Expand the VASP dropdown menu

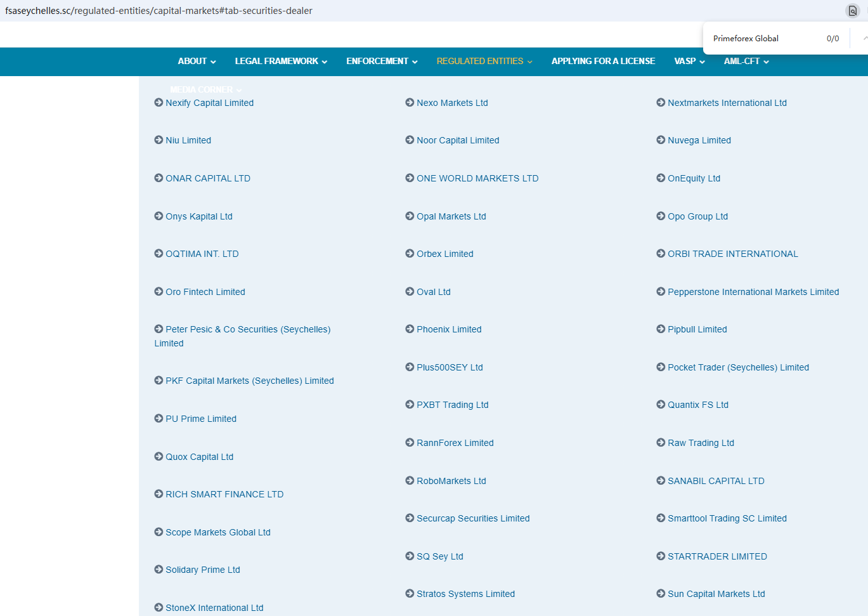point(689,61)
